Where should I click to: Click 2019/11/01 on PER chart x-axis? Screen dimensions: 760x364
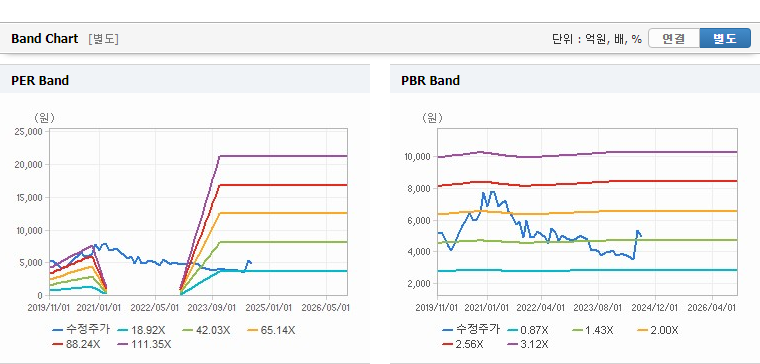click(49, 308)
